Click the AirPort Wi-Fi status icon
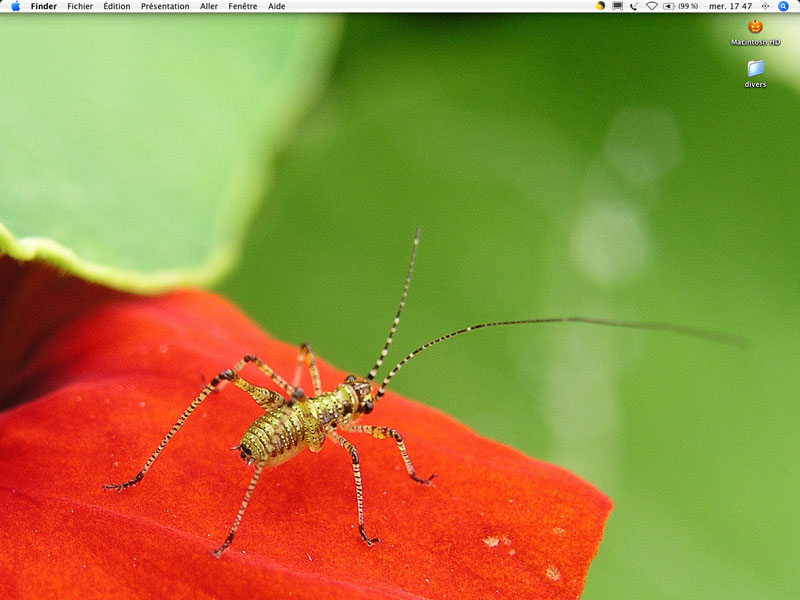This screenshot has width=800, height=600. coord(652,6)
